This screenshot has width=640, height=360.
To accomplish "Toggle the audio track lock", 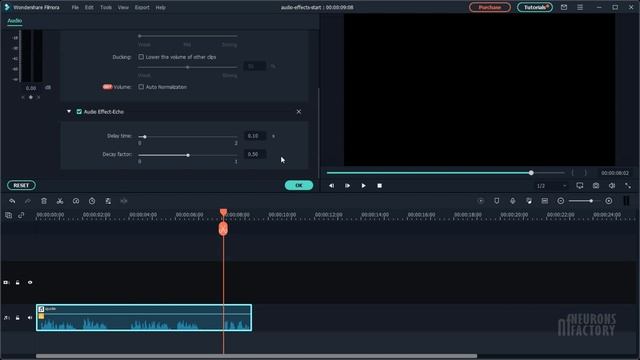I will [x=18, y=318].
